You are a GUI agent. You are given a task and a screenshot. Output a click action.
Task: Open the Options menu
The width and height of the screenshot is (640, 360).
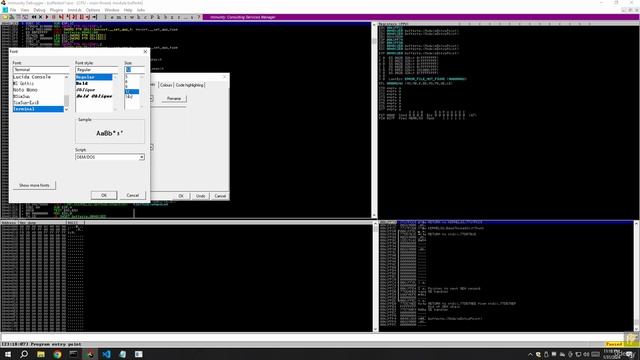pyautogui.click(x=93, y=10)
